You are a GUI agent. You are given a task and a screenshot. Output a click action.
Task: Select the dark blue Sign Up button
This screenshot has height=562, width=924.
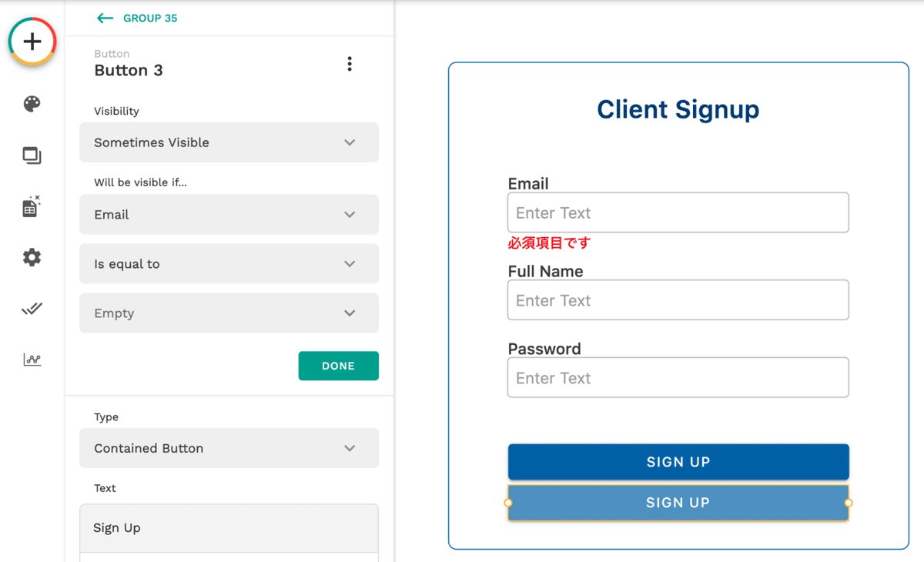point(678,462)
